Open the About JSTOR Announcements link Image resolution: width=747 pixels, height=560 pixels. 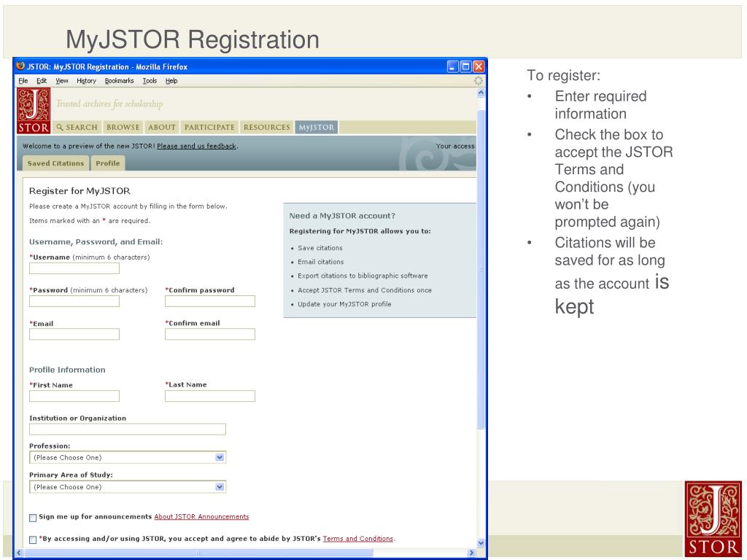201,517
